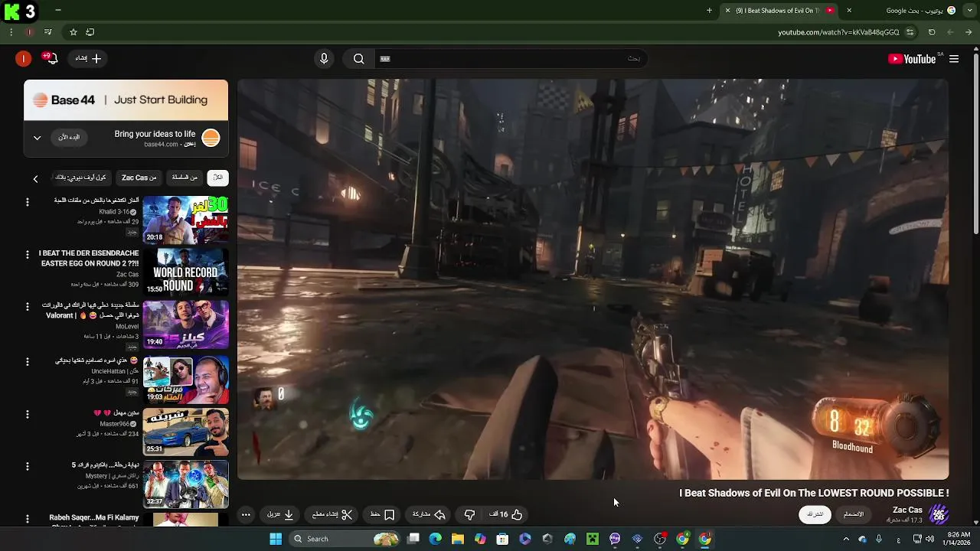Open Khalid 3-16 video thumbnail 20:18
The width and height of the screenshot is (980, 551).
coord(185,220)
